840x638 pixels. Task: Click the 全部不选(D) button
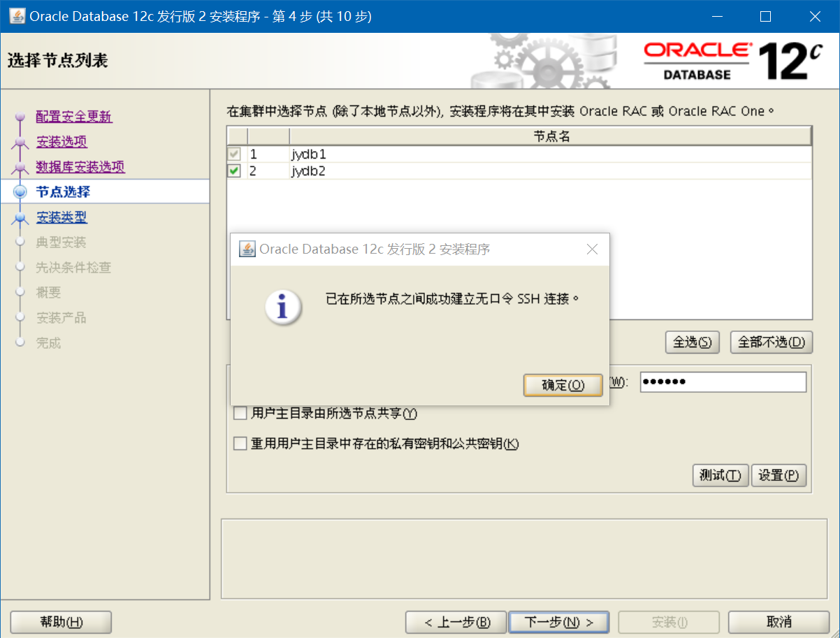point(772,342)
